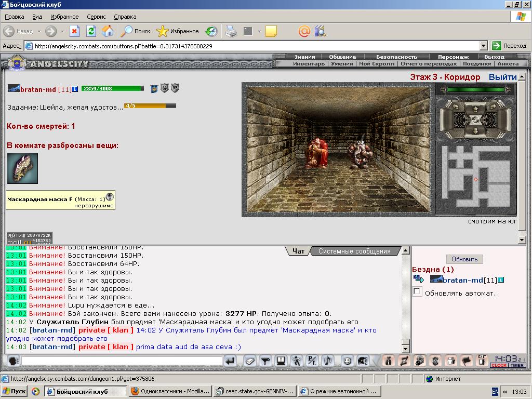
Task: Click the Masquerade mask item thumbnail
Action: 22,169
